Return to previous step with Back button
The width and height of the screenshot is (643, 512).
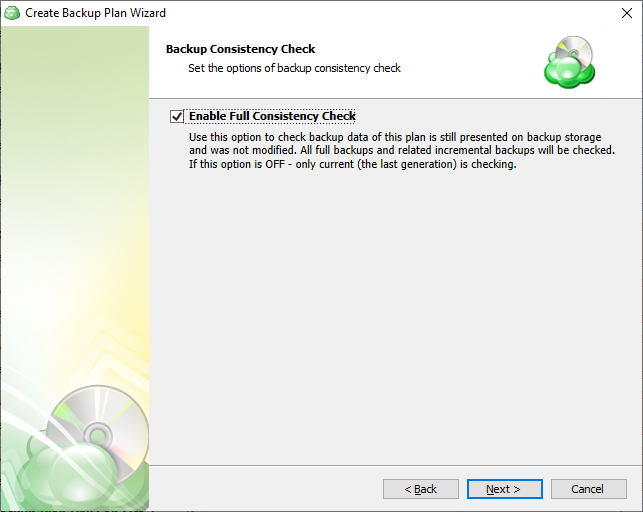(421, 489)
